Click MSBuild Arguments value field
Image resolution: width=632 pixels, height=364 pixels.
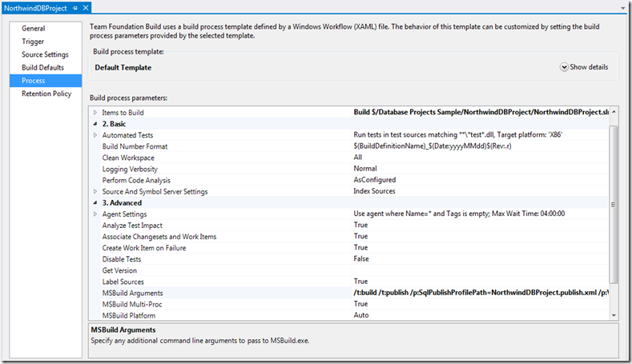(480, 293)
